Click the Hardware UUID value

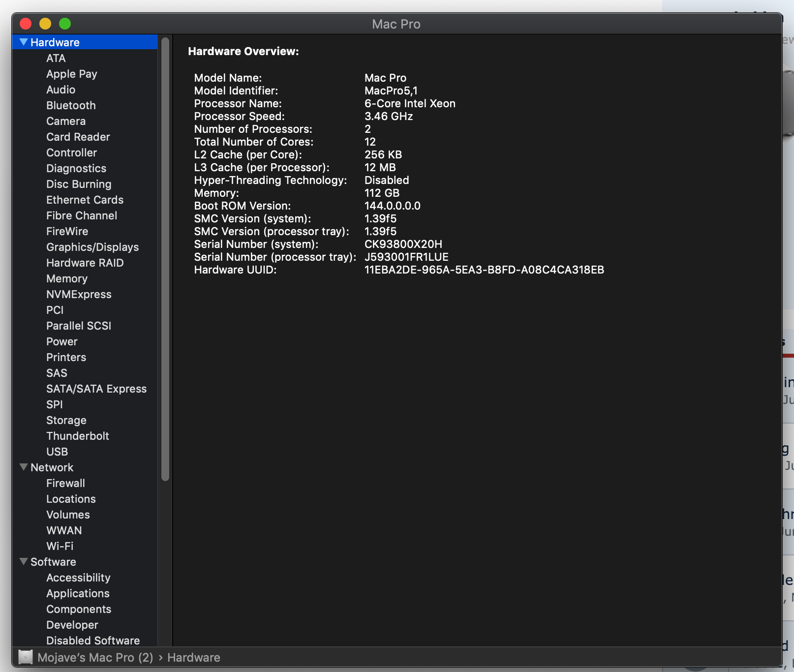[x=484, y=270]
